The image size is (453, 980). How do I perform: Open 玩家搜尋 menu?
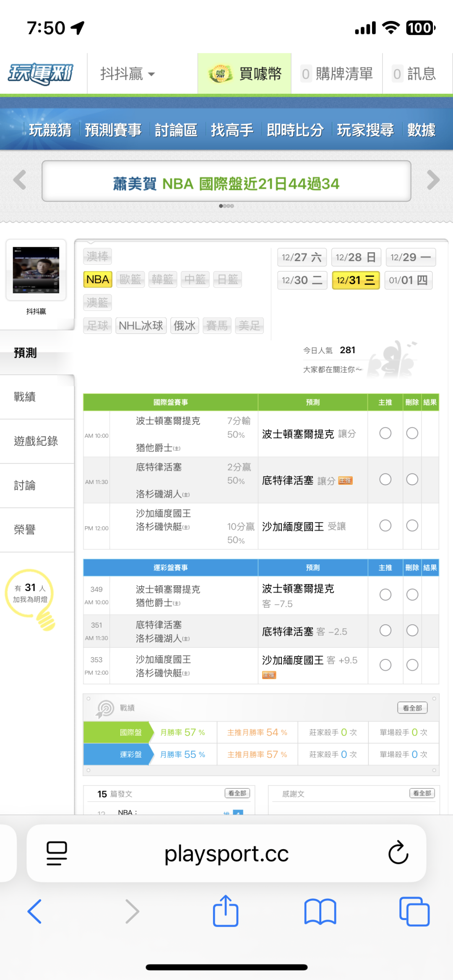coord(365,130)
